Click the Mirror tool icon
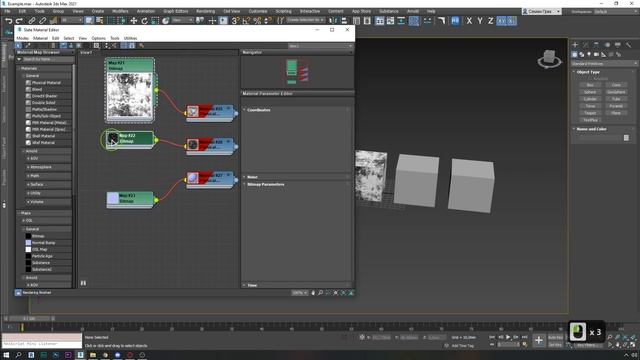 tap(333, 21)
